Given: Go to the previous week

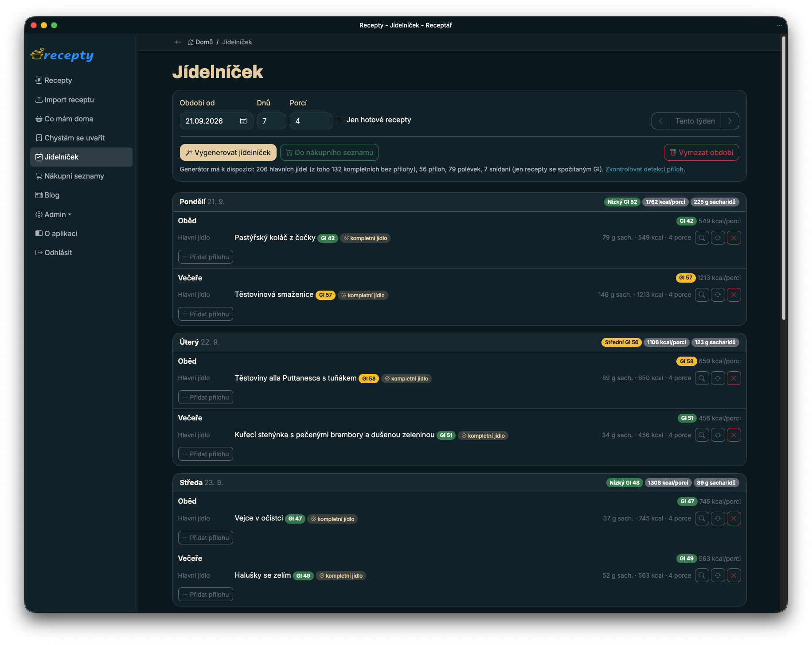Looking at the screenshot, I should [660, 121].
